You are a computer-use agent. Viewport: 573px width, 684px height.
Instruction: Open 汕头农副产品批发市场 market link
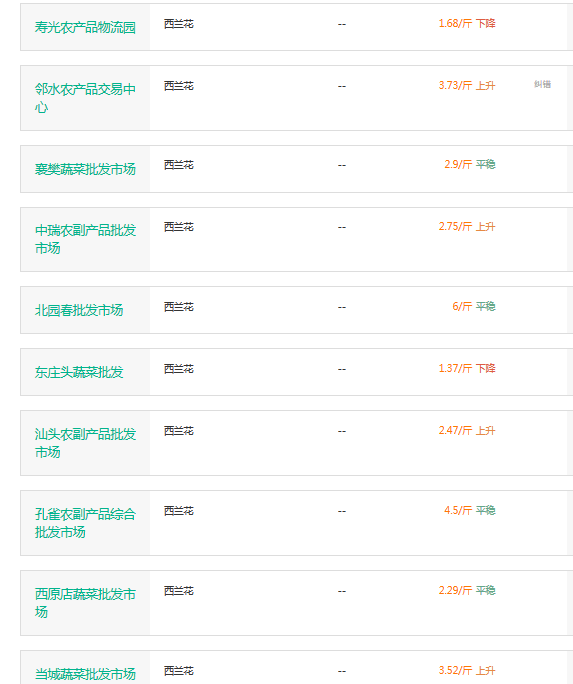85,443
